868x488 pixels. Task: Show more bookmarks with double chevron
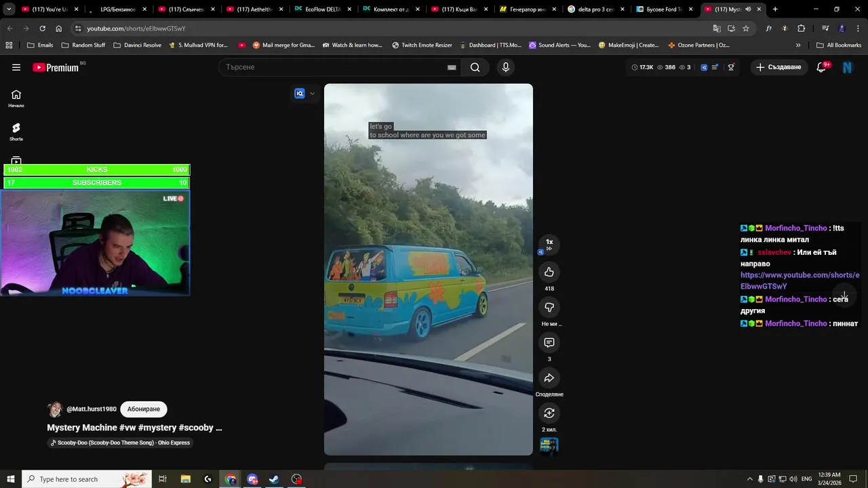[x=798, y=45]
